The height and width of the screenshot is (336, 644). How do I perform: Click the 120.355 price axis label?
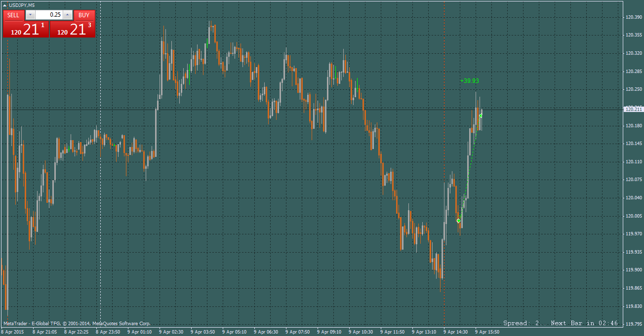pos(633,35)
